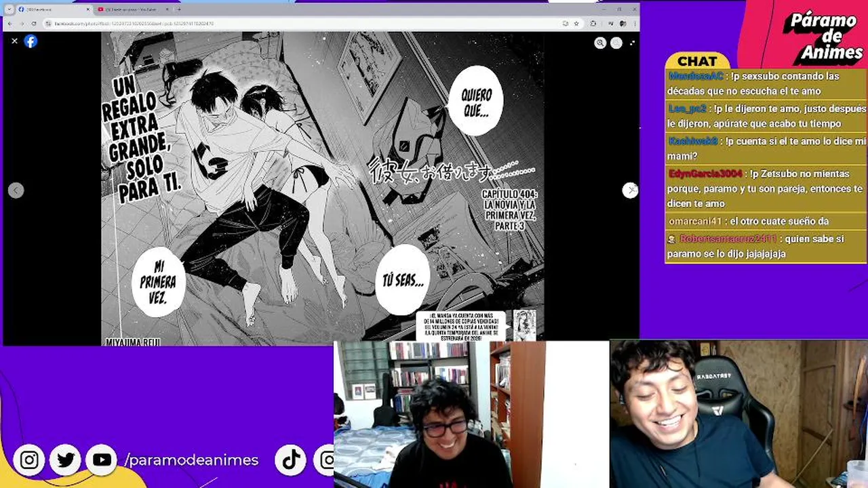Click the TikTok icon in overlay
868x488 pixels.
click(291, 460)
